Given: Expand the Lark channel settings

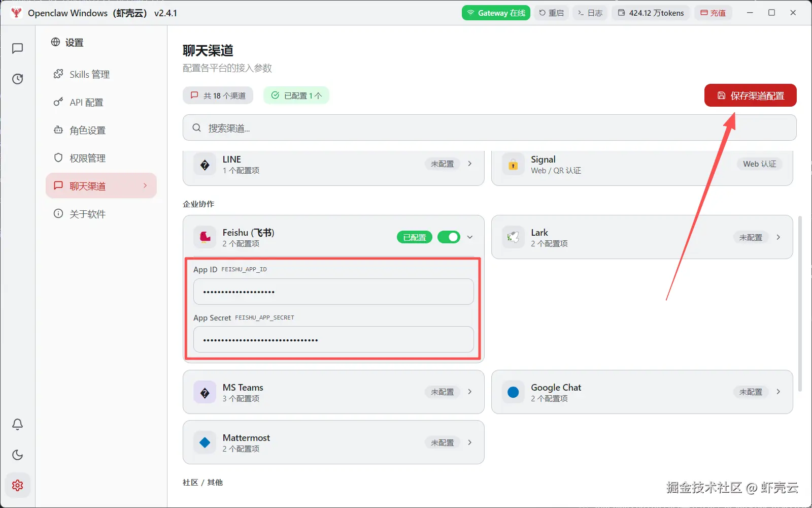Looking at the screenshot, I should (779, 237).
